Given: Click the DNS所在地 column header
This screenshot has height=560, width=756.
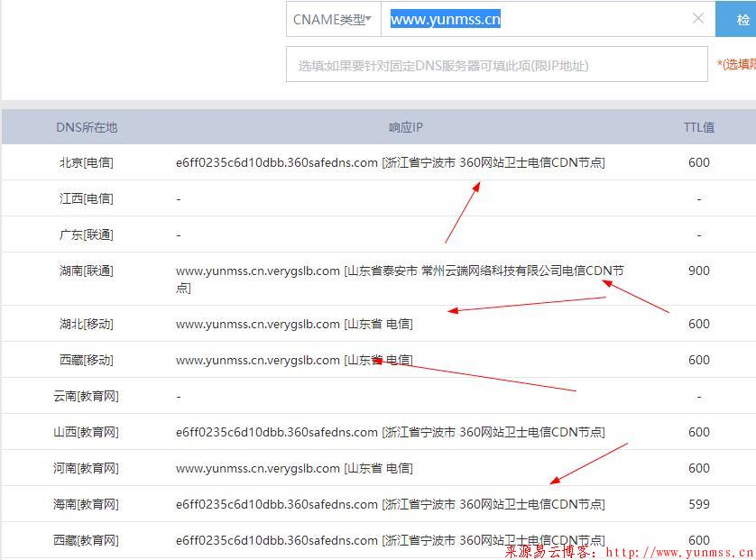Looking at the screenshot, I should click(x=87, y=127).
